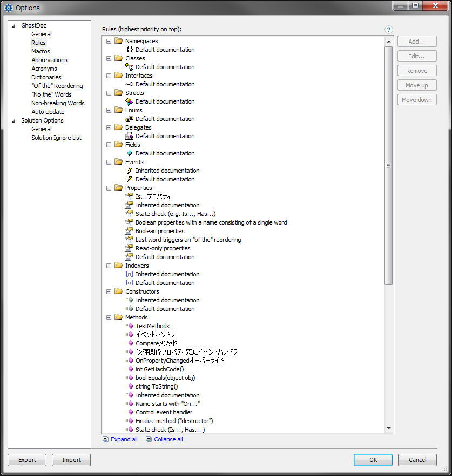The image size is (452, 476).
Task: Click the property icon beside Boolean properties
Action: click(130, 231)
